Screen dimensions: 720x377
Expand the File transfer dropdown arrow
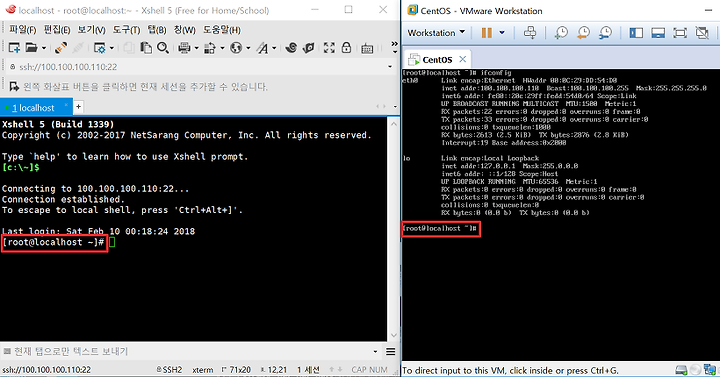tap(222, 48)
